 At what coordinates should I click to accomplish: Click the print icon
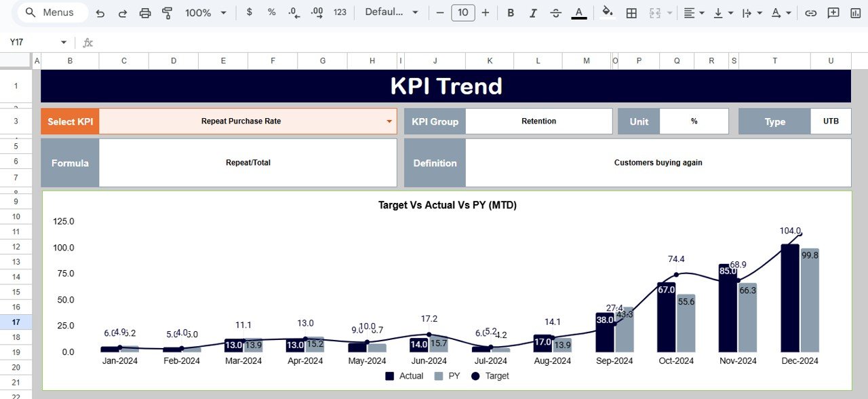(x=145, y=12)
